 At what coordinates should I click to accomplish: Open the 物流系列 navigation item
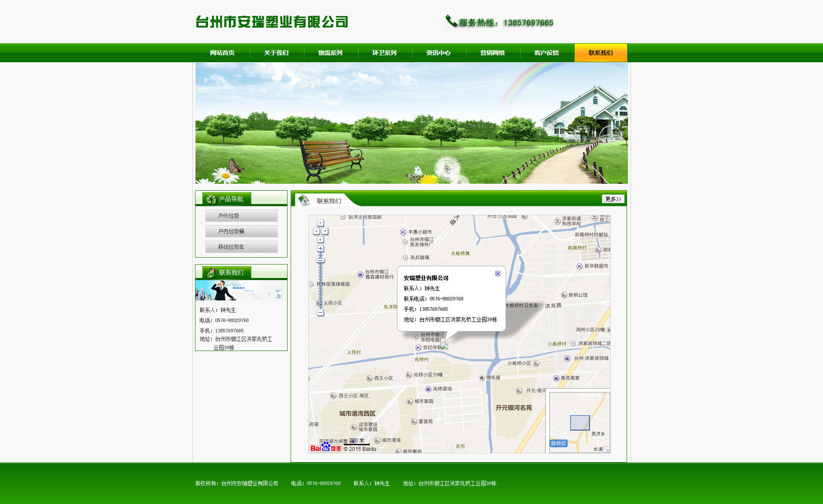click(x=330, y=53)
